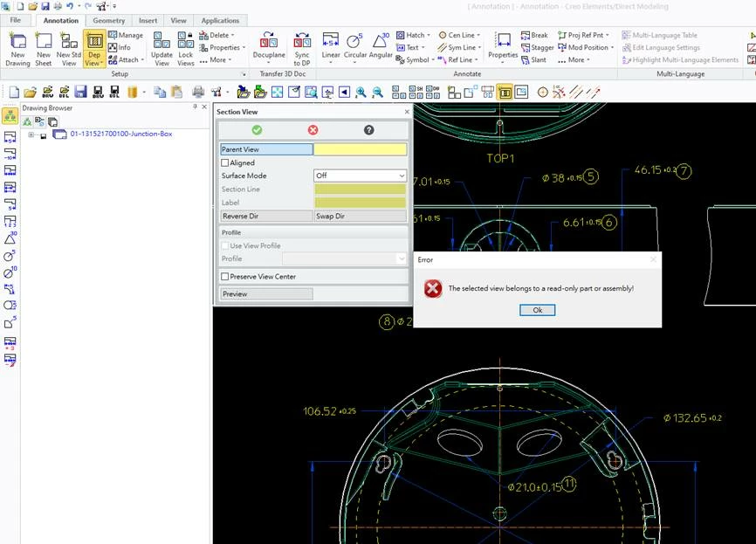
Task: Pin the Drawing Browser panel
Action: 195,107
